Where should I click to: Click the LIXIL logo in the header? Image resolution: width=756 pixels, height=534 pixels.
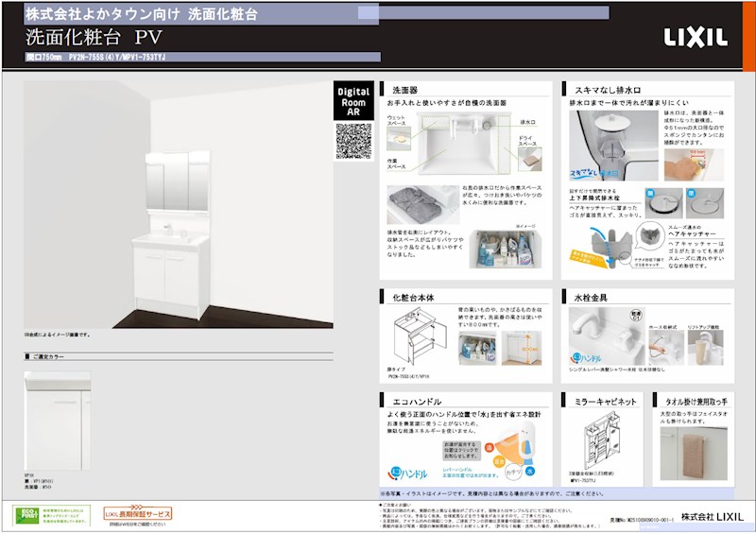pyautogui.click(x=696, y=37)
